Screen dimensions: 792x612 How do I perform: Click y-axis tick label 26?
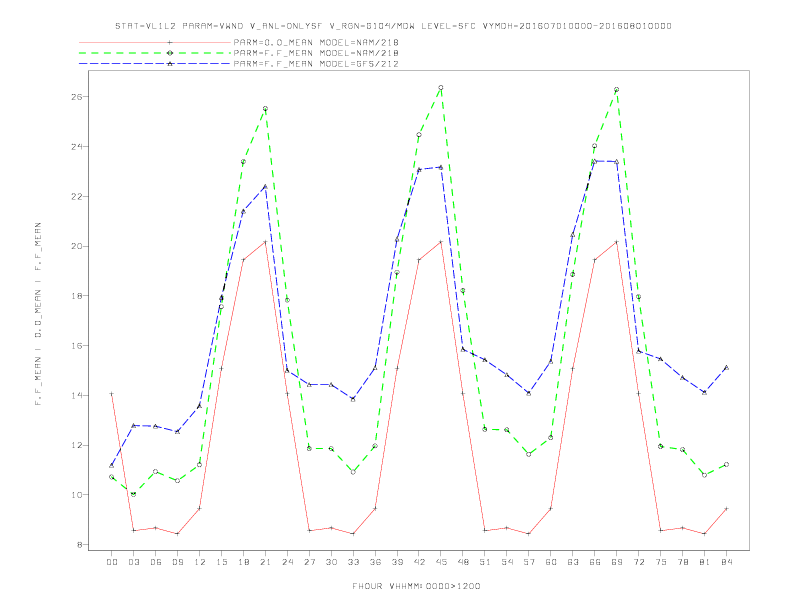77,96
